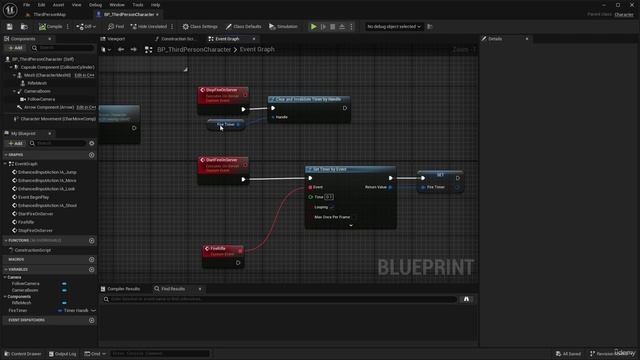Click the Time value field on Set Timer

point(329,197)
